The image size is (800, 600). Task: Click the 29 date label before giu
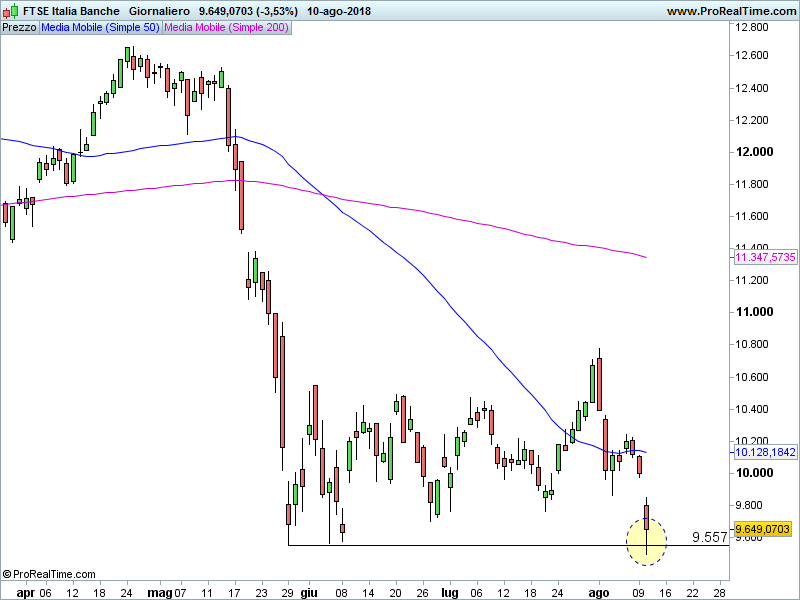coord(288,593)
